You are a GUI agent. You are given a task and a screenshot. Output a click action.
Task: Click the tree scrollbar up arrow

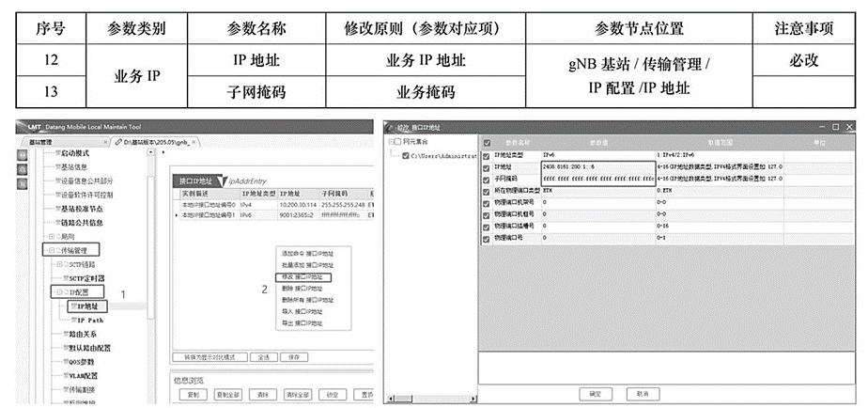tap(151, 152)
